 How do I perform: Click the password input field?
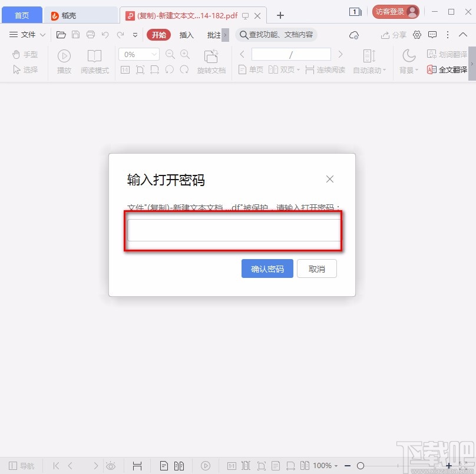click(234, 230)
